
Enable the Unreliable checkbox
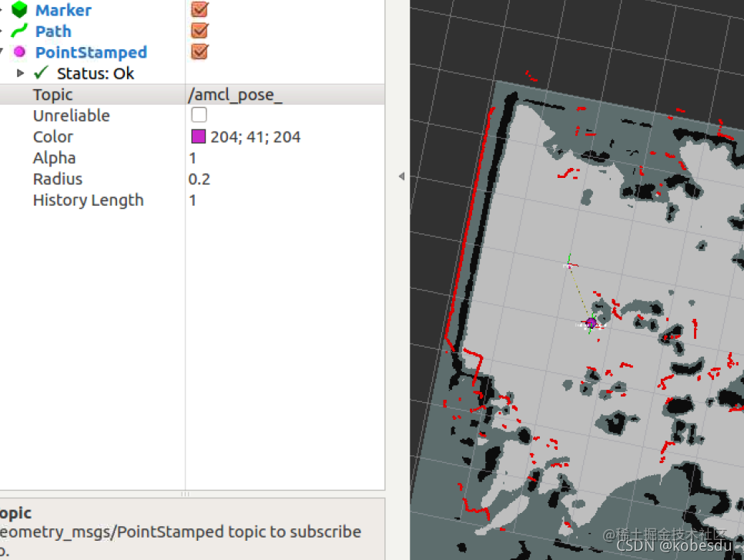(199, 115)
